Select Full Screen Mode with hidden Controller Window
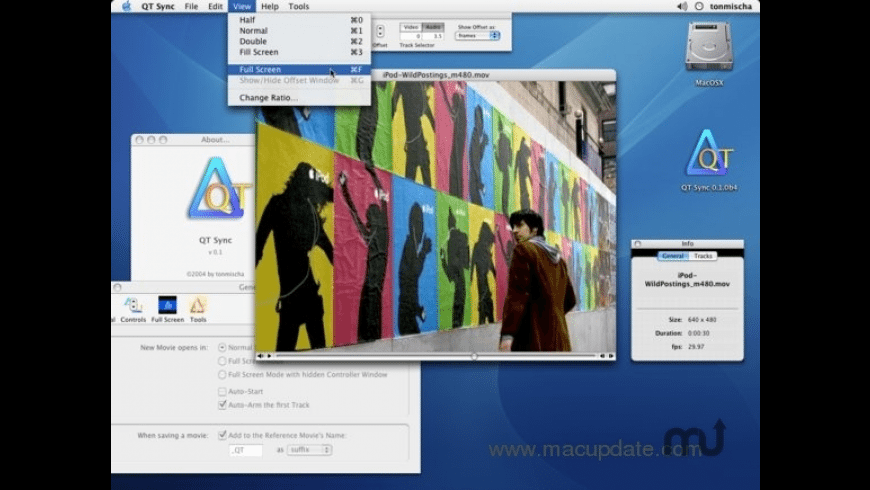Viewport: 870px width, 490px height. tap(222, 375)
